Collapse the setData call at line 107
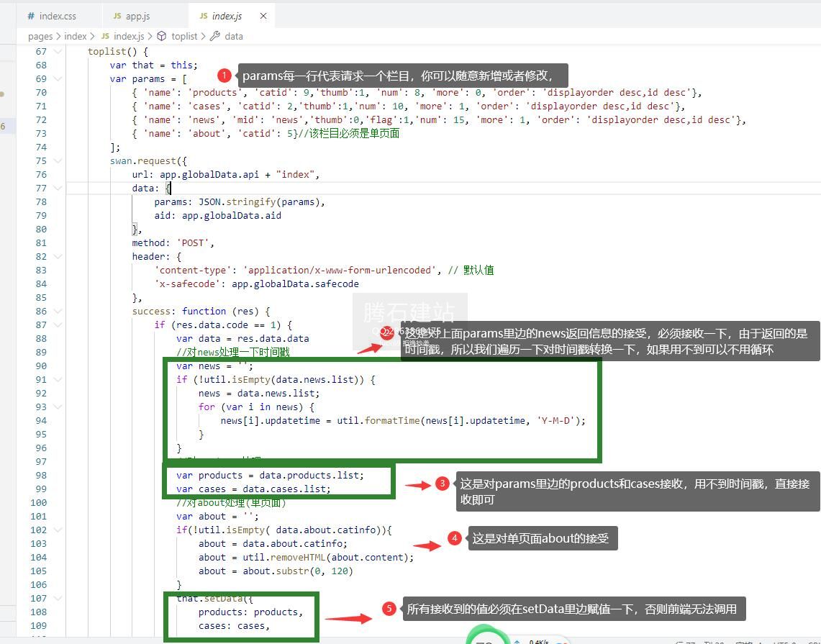This screenshot has height=644, width=821. (x=58, y=598)
